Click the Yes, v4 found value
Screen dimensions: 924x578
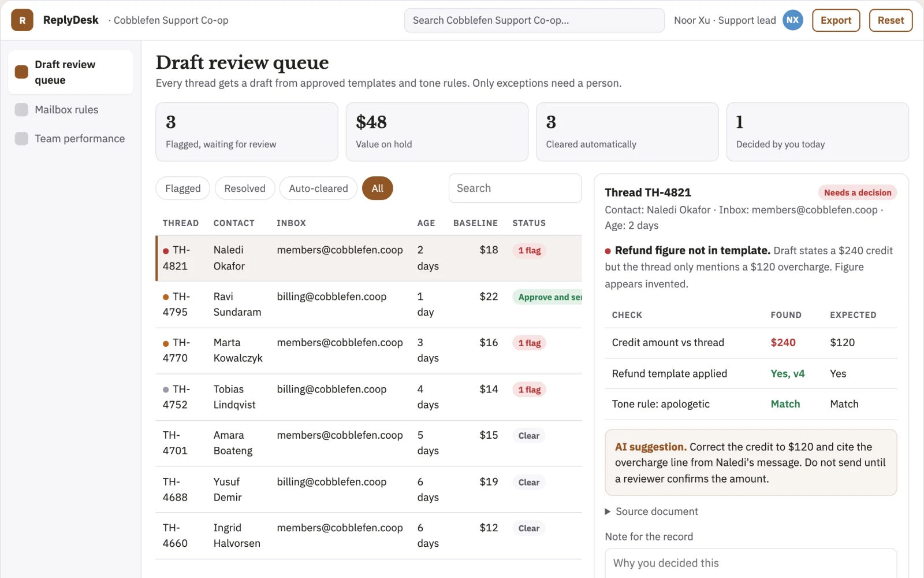(x=788, y=373)
